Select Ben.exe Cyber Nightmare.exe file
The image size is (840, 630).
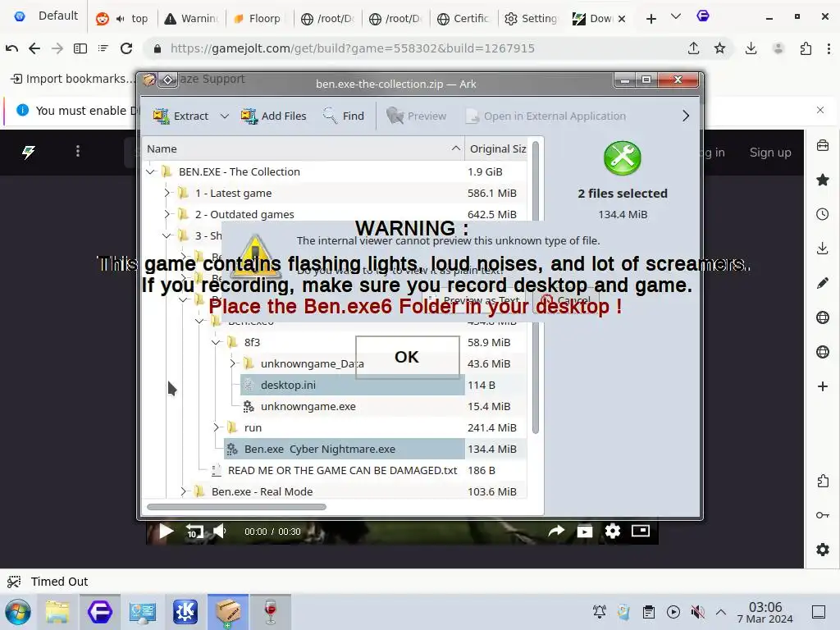point(344,449)
